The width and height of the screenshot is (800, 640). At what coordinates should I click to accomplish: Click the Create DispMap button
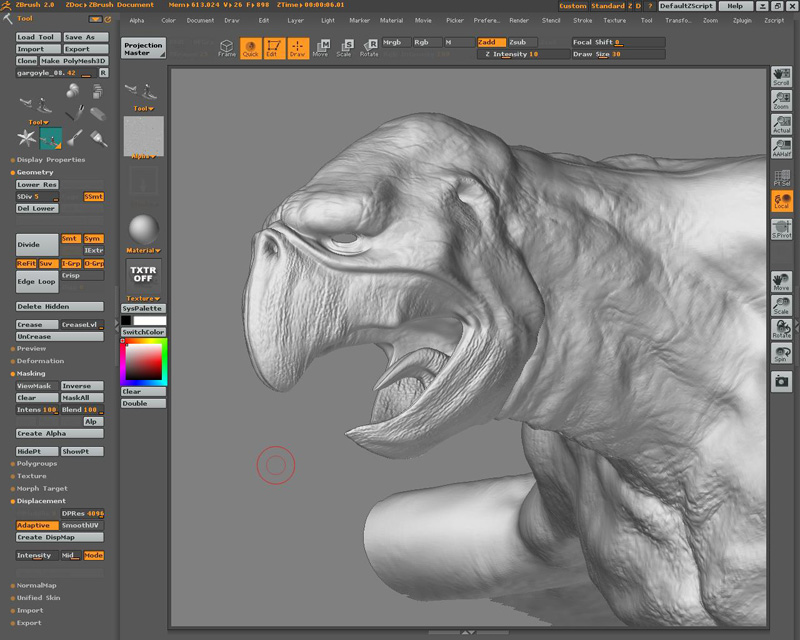(60, 537)
